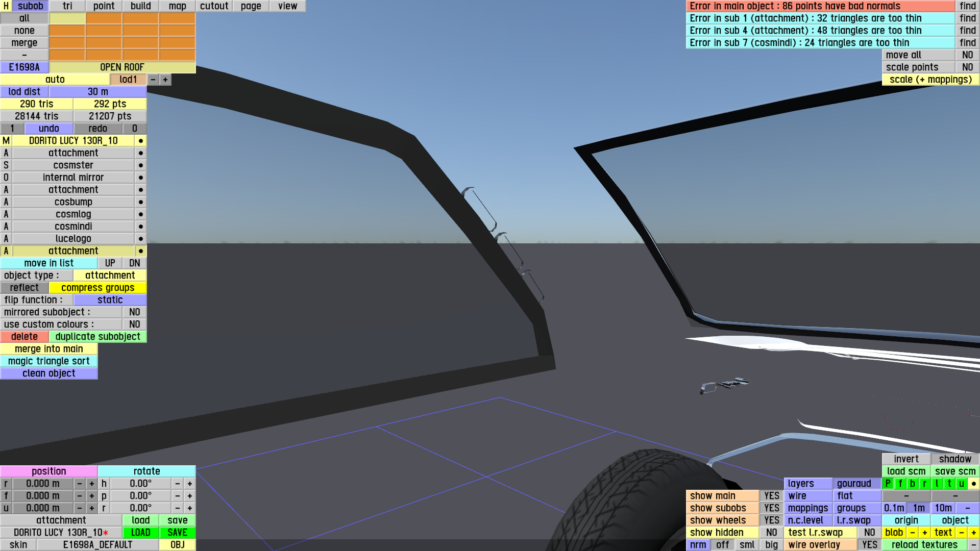Click duplicate subobject button
The width and height of the screenshot is (980, 551).
point(97,337)
